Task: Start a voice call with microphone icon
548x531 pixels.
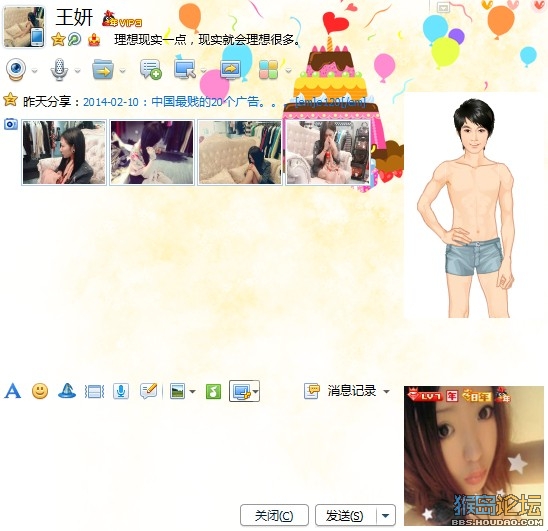Action: pos(59,69)
